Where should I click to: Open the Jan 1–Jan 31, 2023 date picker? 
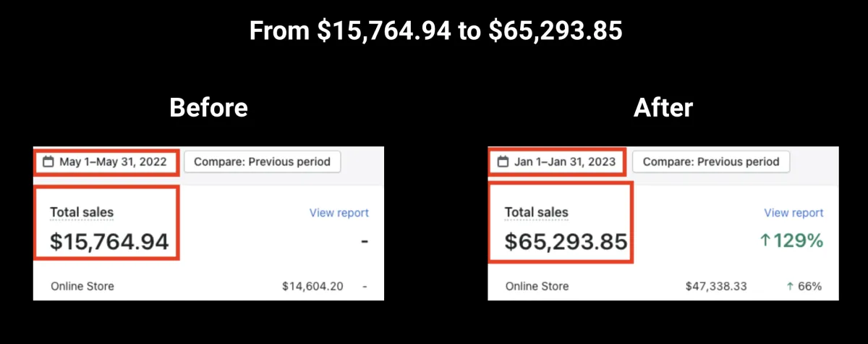[558, 161]
